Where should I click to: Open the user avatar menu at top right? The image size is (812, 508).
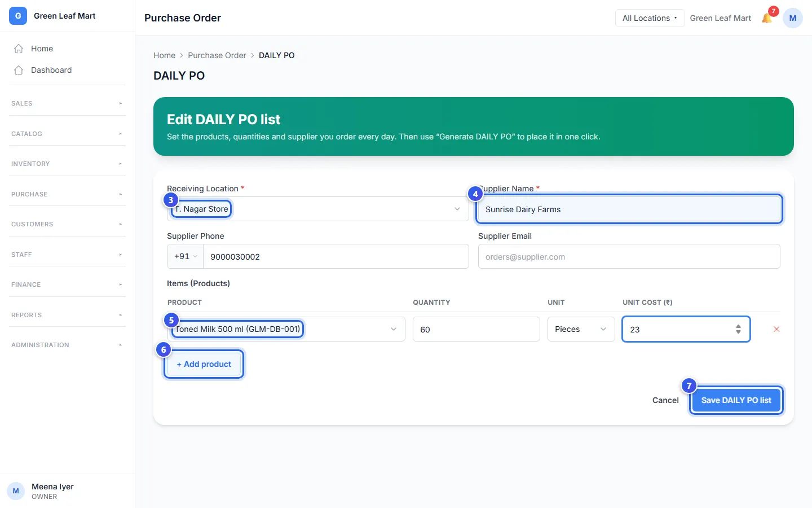pyautogui.click(x=793, y=18)
